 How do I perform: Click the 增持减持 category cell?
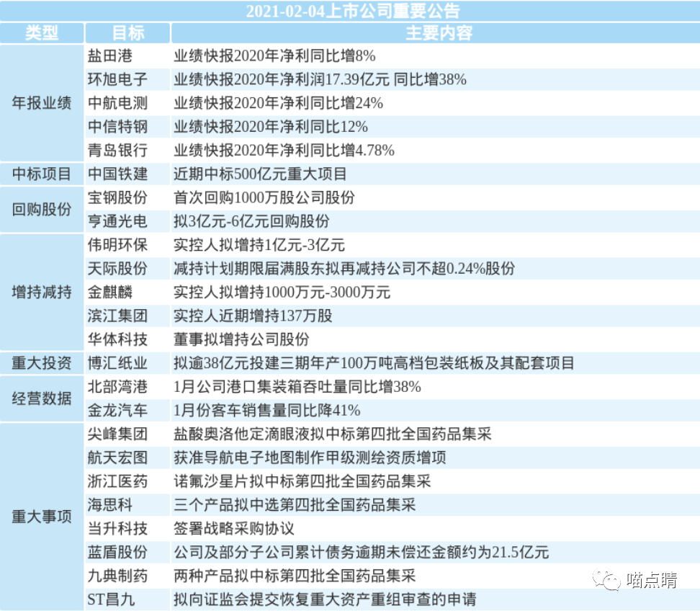click(x=42, y=293)
